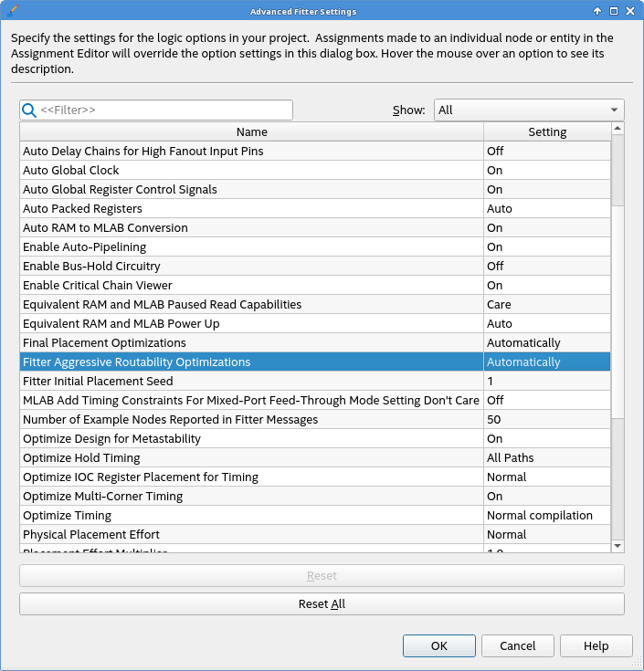
Task: Click the Automatically setting for Final Placement Optimizations
Action: coord(546,343)
